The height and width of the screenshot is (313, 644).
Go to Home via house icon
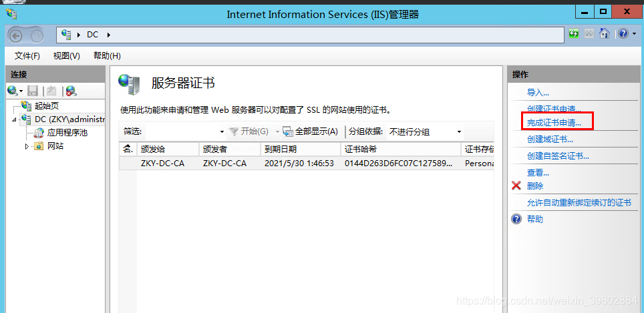pos(604,33)
